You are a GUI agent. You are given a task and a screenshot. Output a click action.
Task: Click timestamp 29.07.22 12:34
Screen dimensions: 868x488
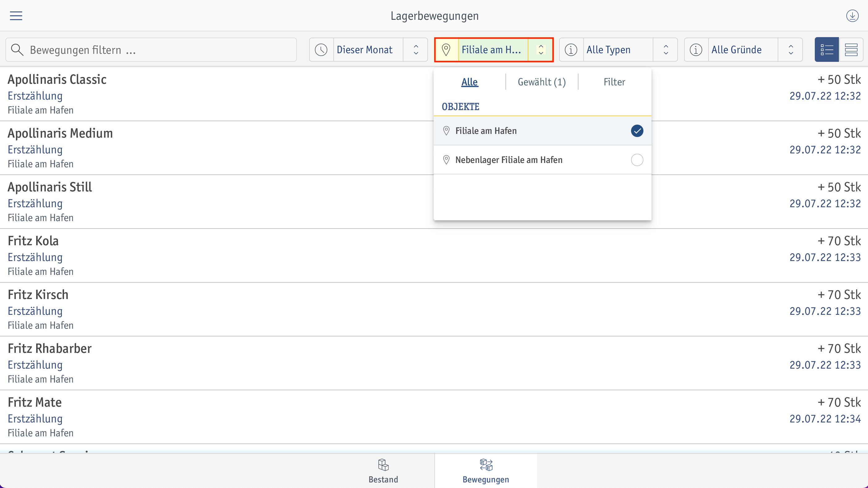point(825,419)
